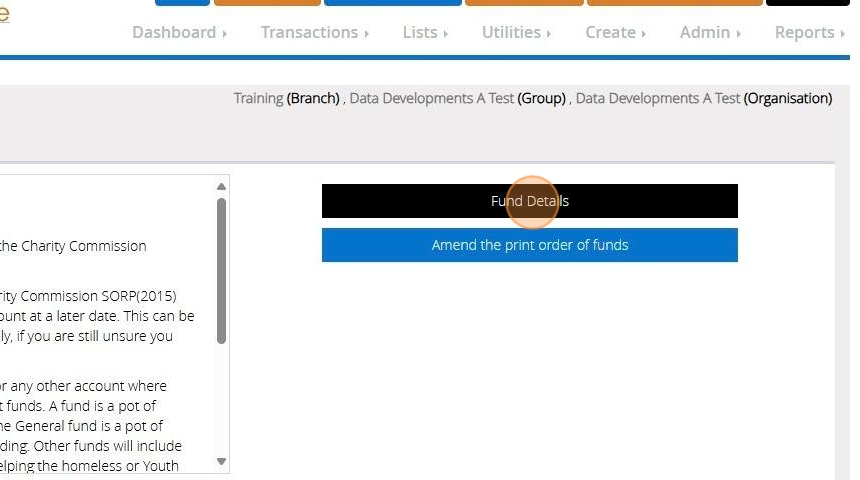
Task: Open the Utilities menu
Action: click(x=516, y=32)
